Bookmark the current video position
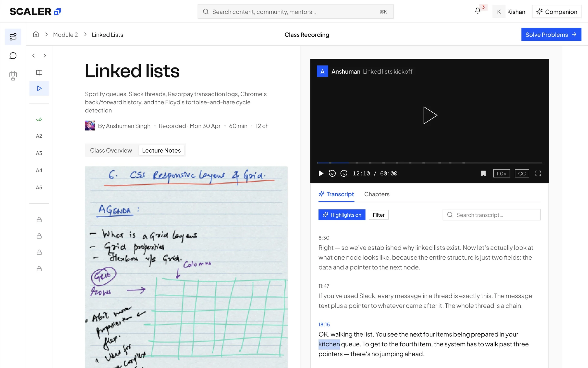 [483, 173]
